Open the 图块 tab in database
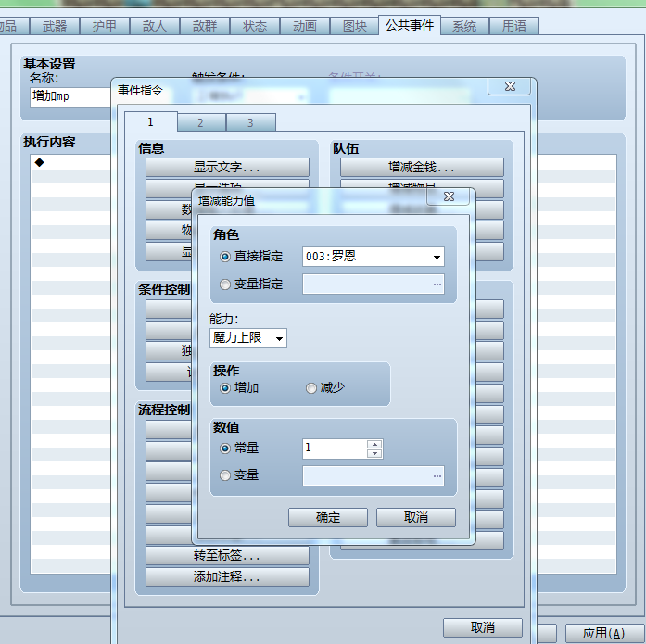 tap(355, 26)
